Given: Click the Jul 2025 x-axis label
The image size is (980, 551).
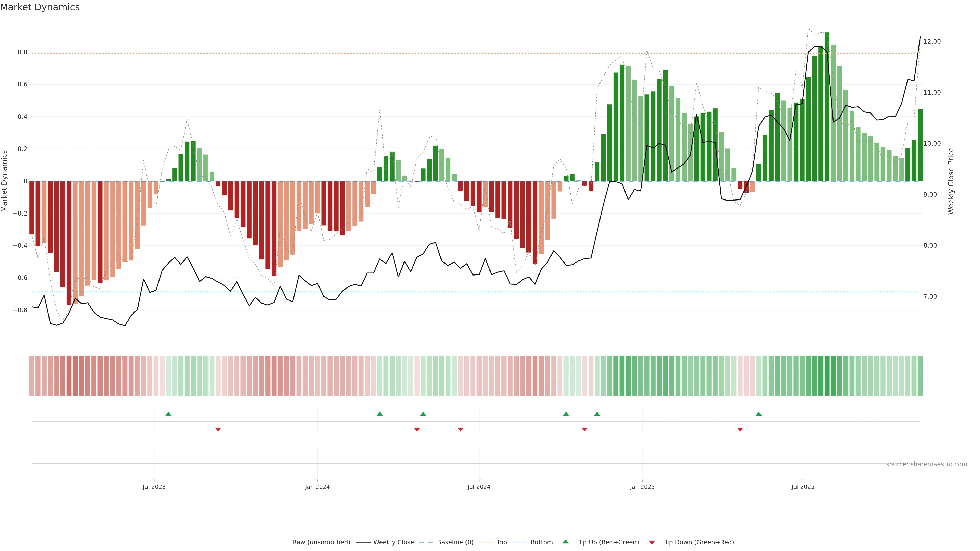Looking at the screenshot, I should click(x=803, y=487).
